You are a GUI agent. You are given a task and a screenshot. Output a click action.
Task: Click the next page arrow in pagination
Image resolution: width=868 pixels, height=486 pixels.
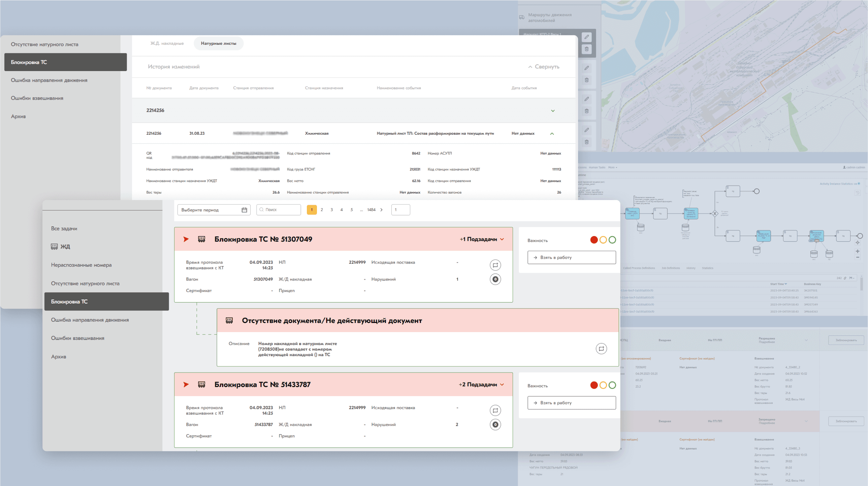[381, 210]
